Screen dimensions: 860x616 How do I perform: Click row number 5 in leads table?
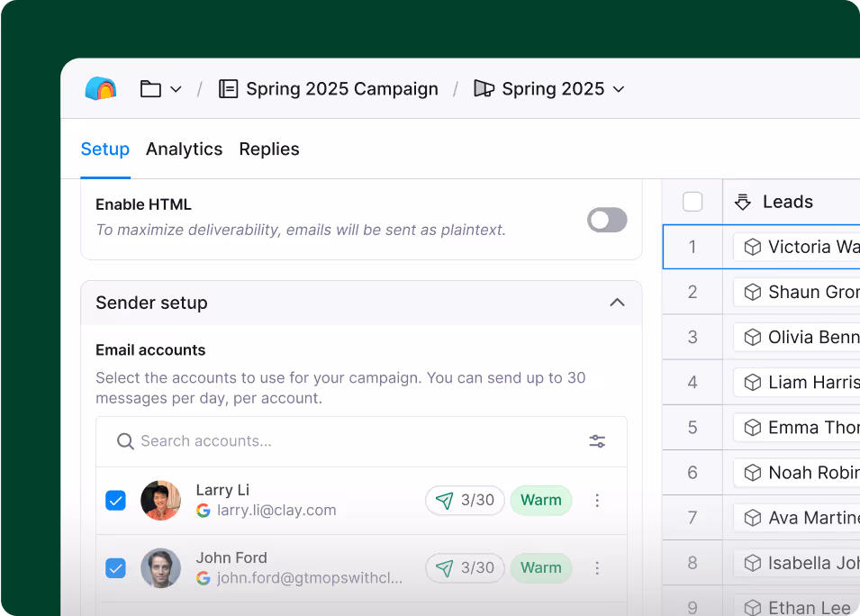click(693, 427)
